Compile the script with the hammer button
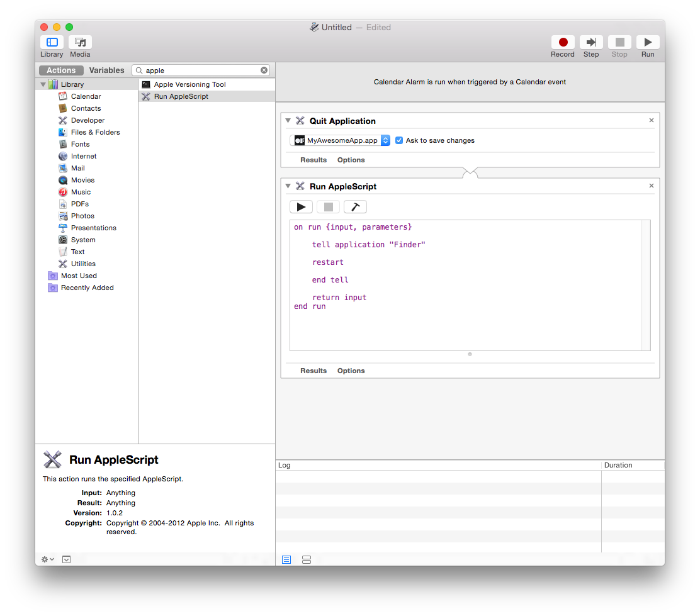Screen dimensions: 700x616 click(356, 207)
